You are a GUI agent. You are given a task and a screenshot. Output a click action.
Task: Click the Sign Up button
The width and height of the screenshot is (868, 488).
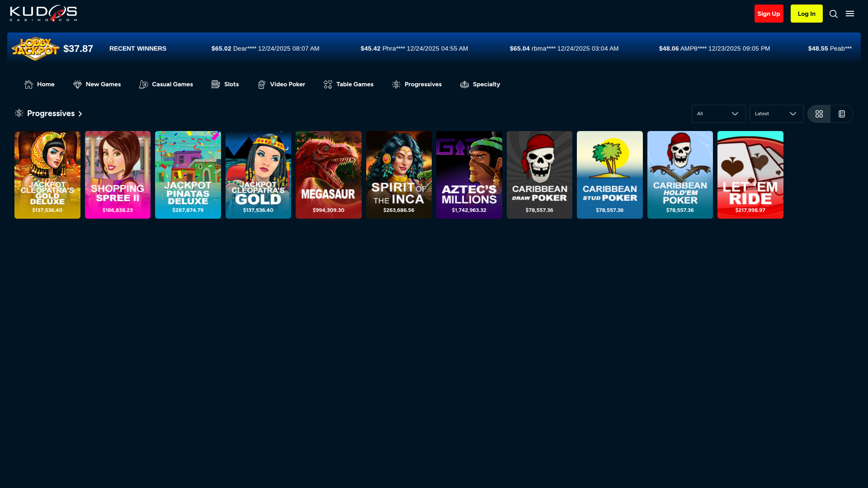coord(769,14)
